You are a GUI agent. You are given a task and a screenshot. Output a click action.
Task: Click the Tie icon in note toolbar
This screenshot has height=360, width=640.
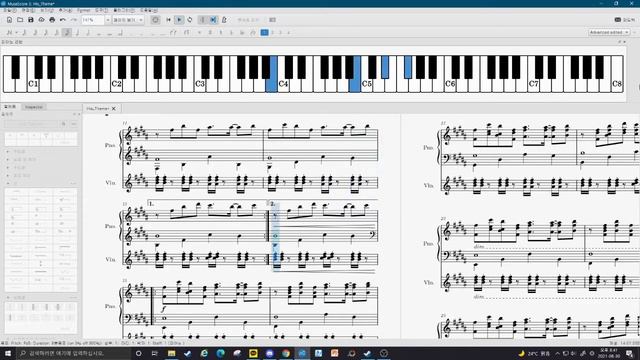click(174, 32)
